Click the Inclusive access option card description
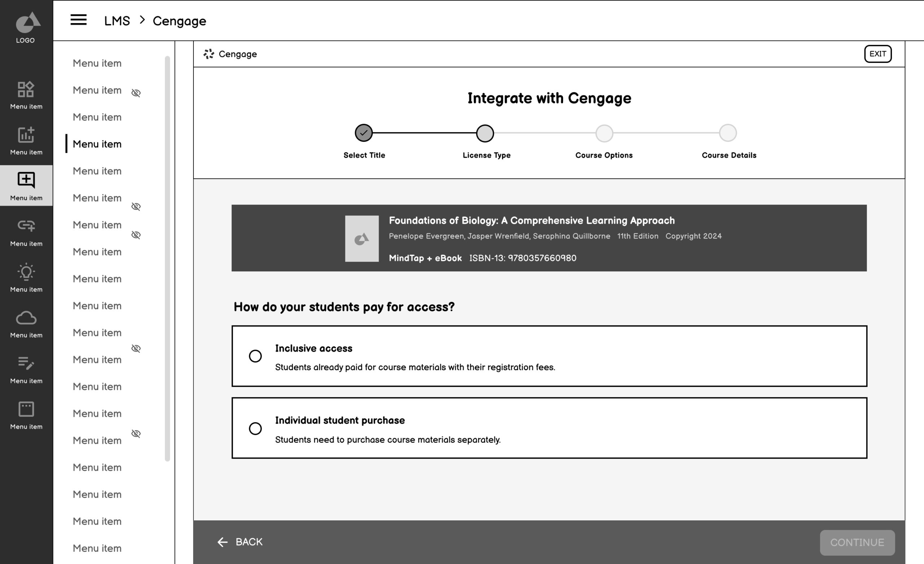924x564 pixels. (x=415, y=367)
